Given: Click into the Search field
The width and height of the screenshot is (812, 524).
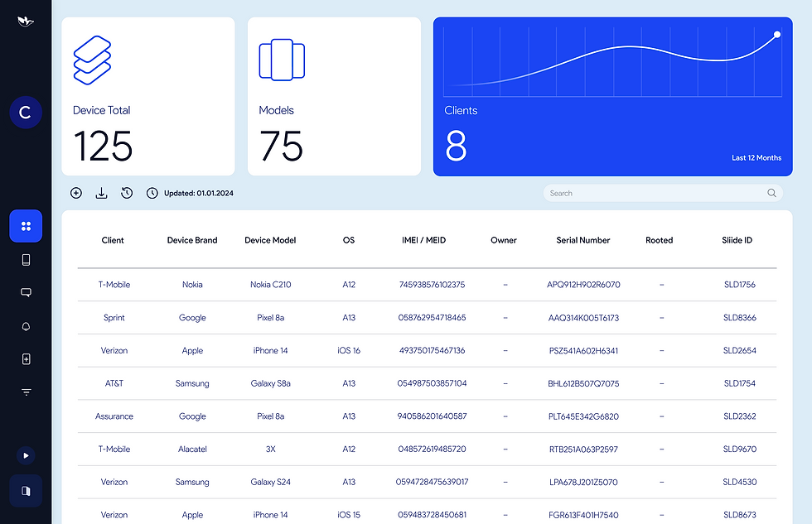Looking at the screenshot, I should [x=663, y=193].
